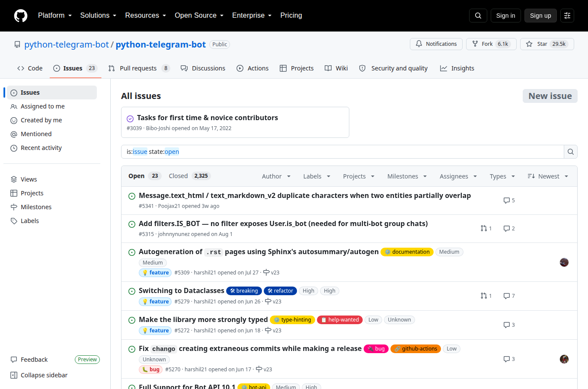Switch to the Code tab

pyautogui.click(x=30, y=68)
